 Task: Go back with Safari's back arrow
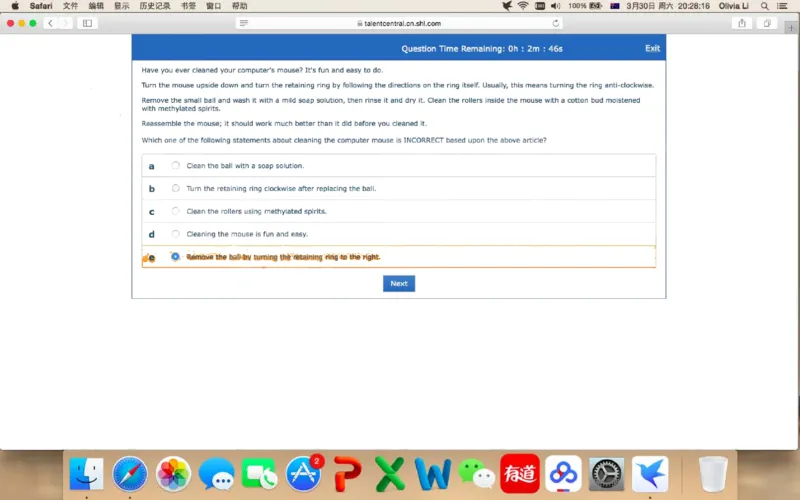(50, 23)
